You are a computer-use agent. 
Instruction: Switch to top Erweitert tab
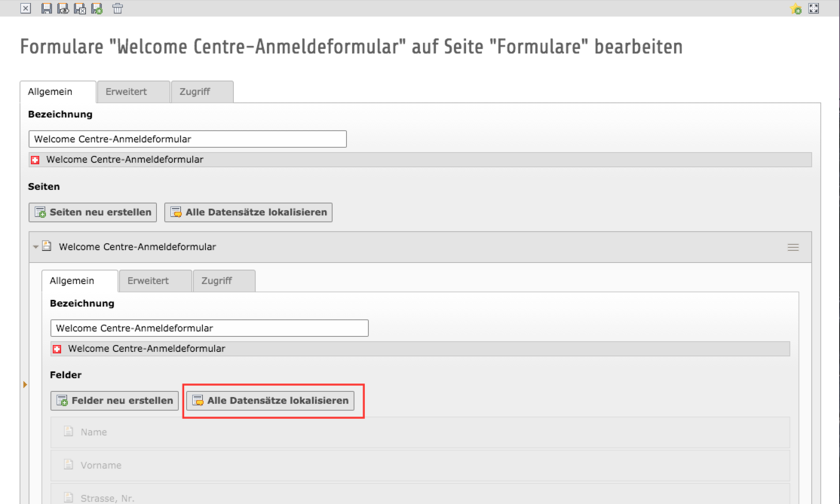coord(134,91)
